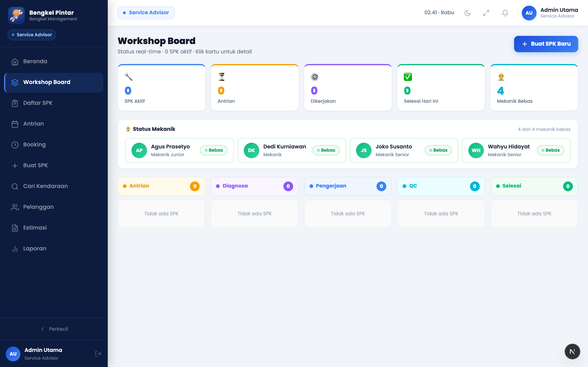Click the Bengkel Pintar logo icon
Image resolution: width=588 pixels, height=367 pixels.
point(16,15)
